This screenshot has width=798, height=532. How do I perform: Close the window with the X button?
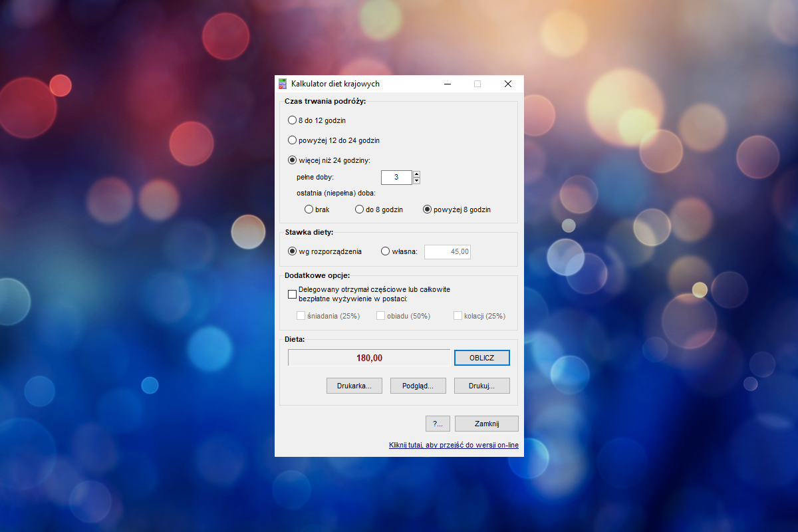tap(508, 84)
